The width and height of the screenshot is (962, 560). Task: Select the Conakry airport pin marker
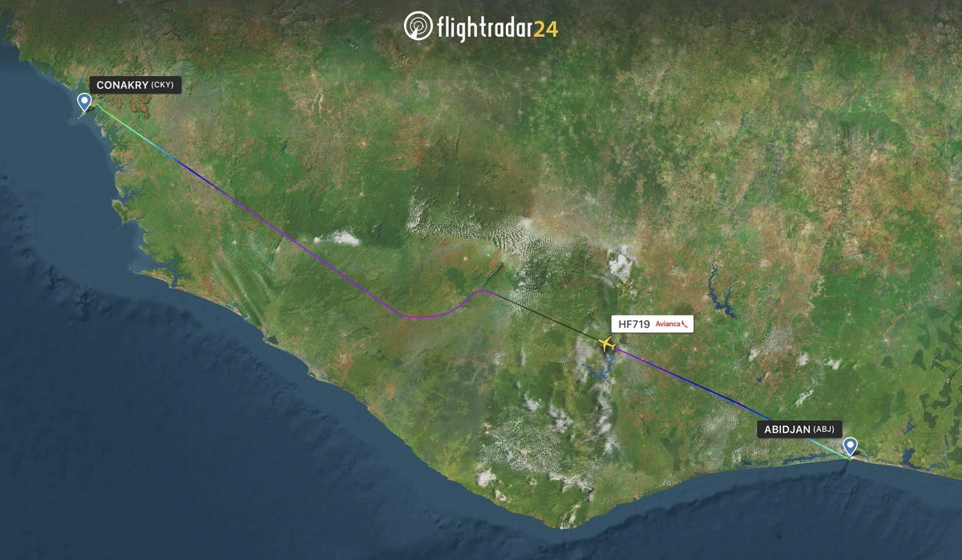(x=84, y=103)
